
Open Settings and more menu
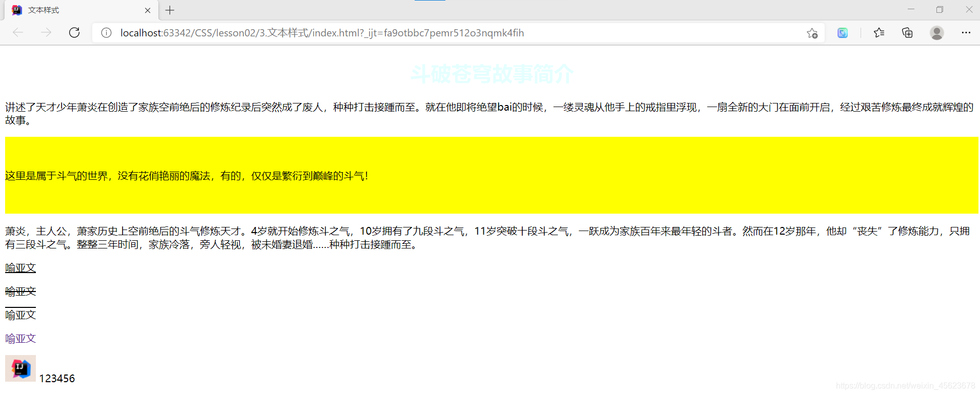[x=966, y=33]
